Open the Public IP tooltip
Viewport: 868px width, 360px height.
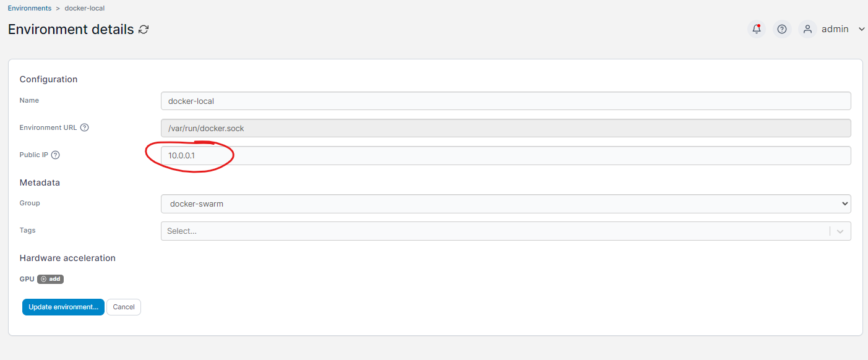pyautogui.click(x=55, y=155)
